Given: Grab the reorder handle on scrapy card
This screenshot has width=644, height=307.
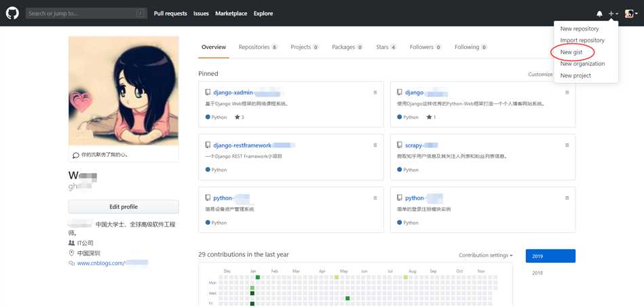Looking at the screenshot, I should pos(567,145).
